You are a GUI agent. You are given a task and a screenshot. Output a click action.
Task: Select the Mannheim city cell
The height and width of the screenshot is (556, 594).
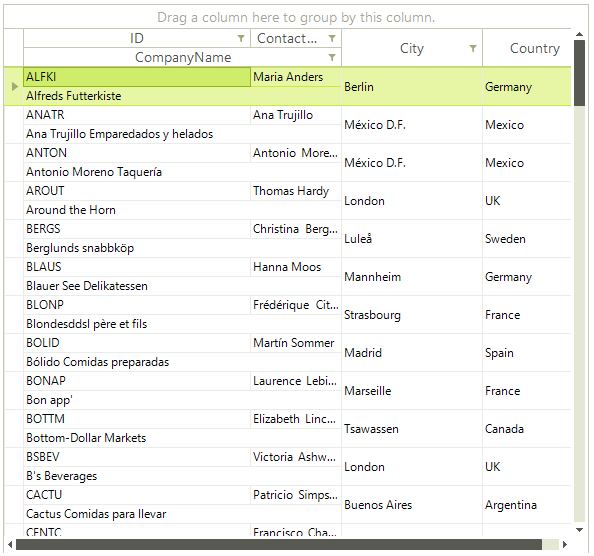412,277
